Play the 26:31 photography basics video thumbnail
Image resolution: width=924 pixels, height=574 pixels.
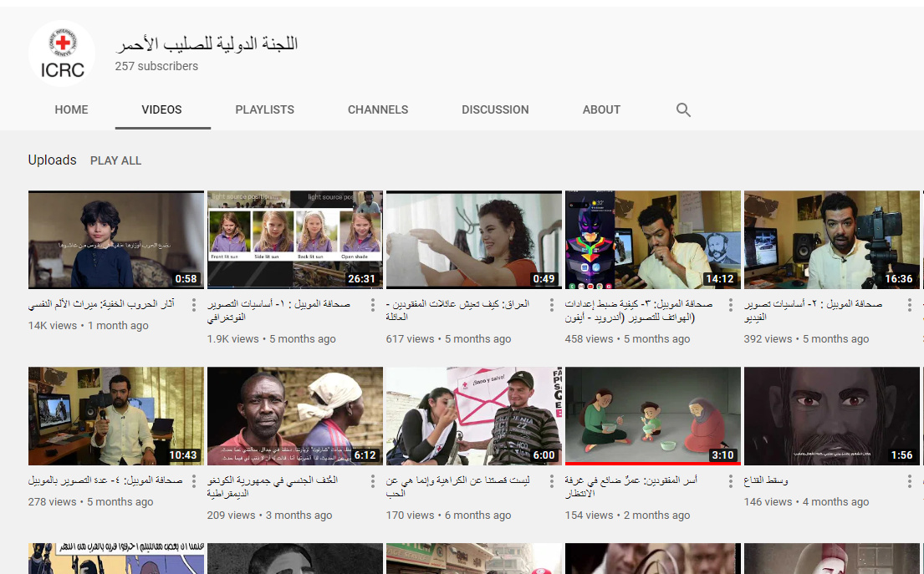pos(294,239)
